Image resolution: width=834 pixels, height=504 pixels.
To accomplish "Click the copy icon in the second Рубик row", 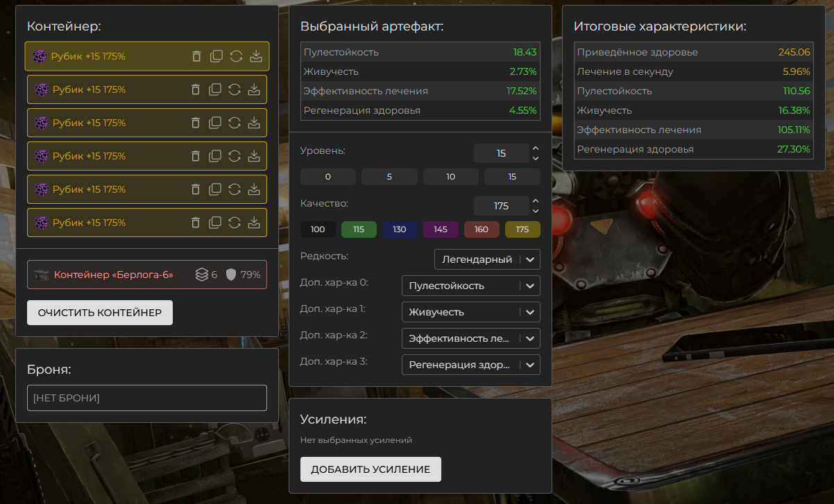I will coord(216,89).
